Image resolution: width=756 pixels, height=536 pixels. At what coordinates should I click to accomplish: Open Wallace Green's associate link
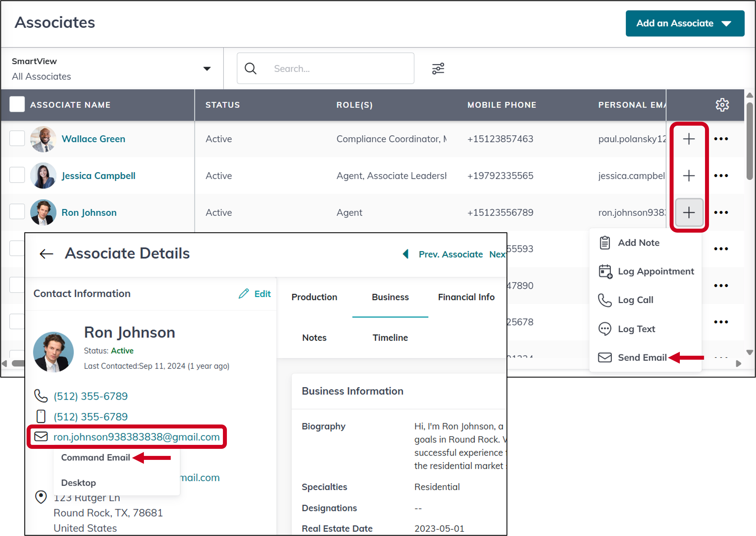[x=93, y=139]
